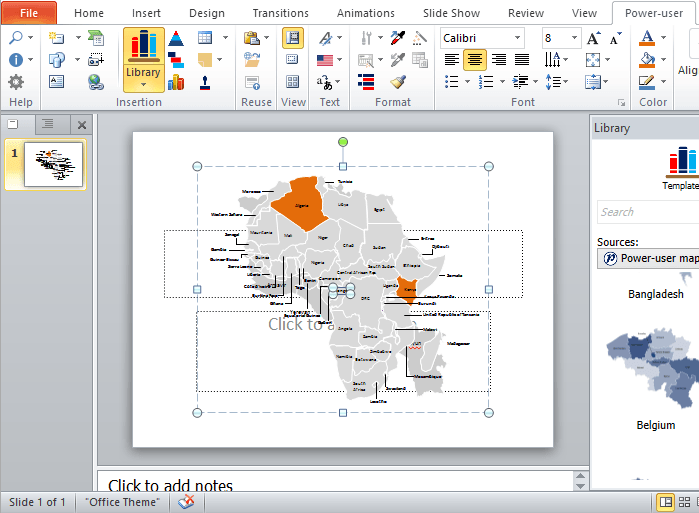Switch to the Design tab
699x513 pixels.
tap(207, 13)
